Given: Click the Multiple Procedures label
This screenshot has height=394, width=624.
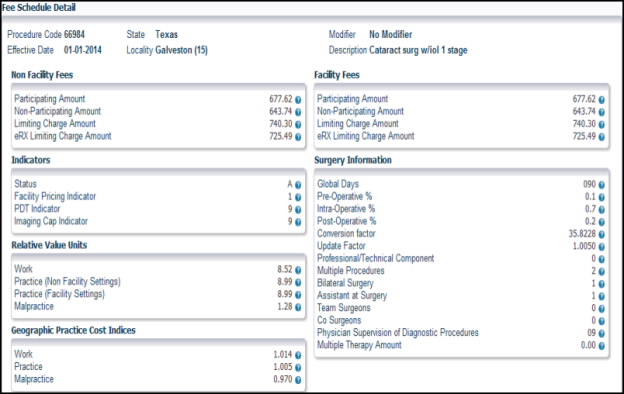Looking at the screenshot, I should point(351,271).
